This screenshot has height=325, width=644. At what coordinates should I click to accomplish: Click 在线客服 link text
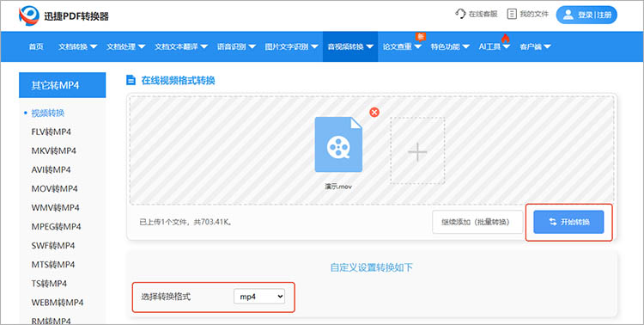[x=483, y=14]
